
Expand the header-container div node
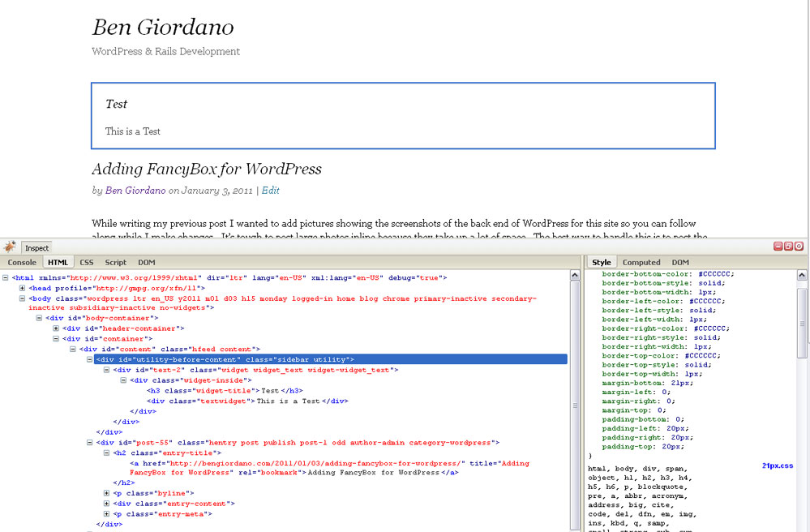[x=57, y=328]
